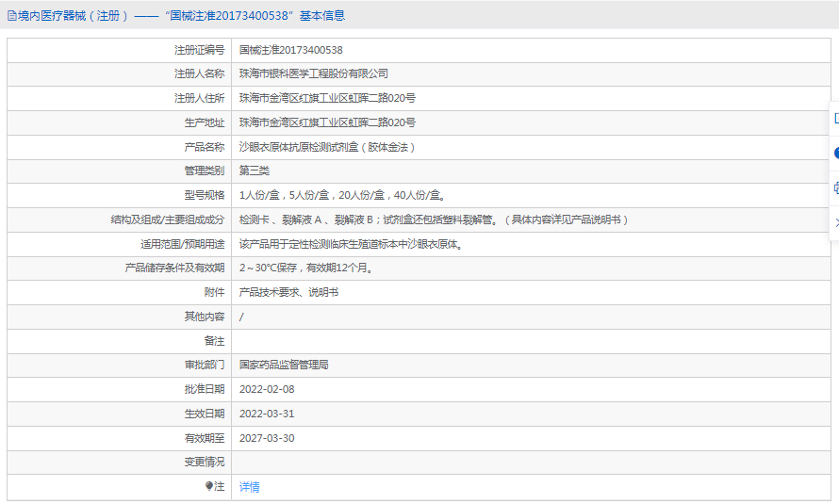Click the printer icon in the floating sidebar
The height and width of the screenshot is (504, 839).
(x=835, y=187)
